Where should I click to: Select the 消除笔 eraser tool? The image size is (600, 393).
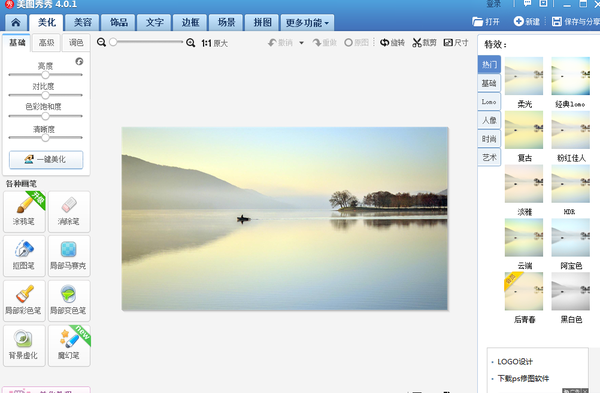click(69, 212)
